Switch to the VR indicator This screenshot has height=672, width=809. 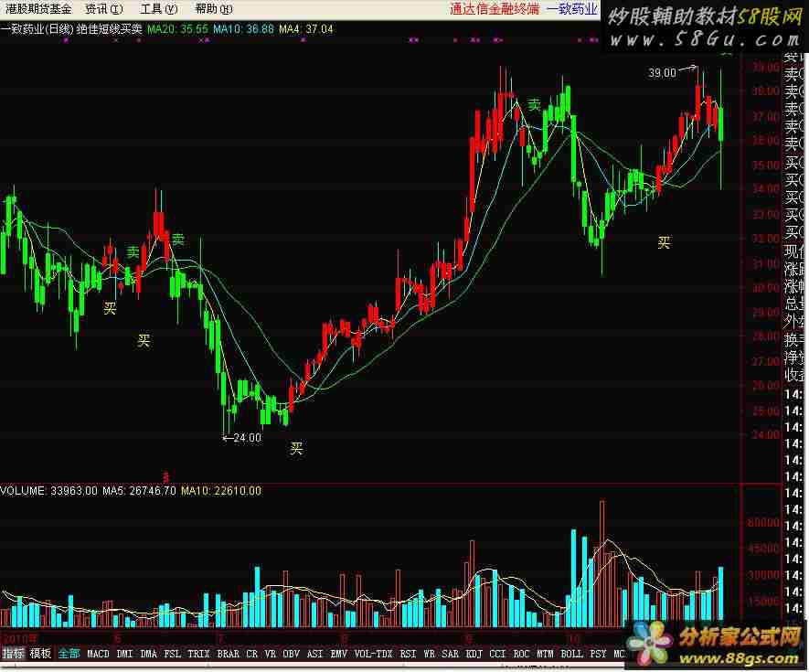[x=271, y=654]
